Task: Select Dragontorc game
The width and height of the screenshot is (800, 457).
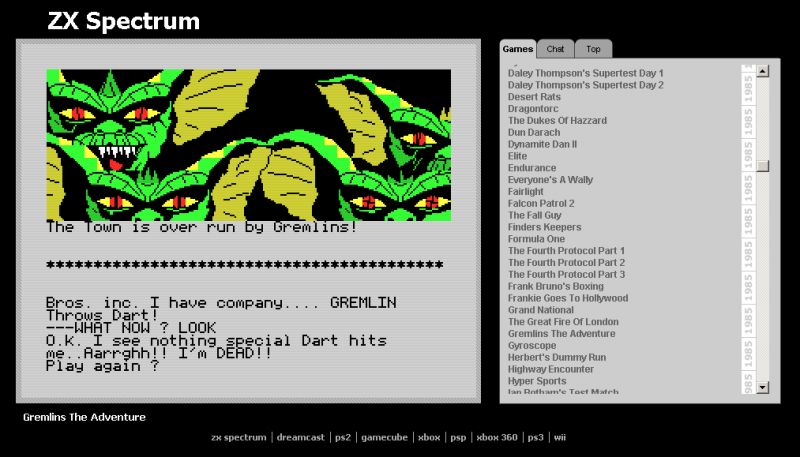Action: pos(533,109)
